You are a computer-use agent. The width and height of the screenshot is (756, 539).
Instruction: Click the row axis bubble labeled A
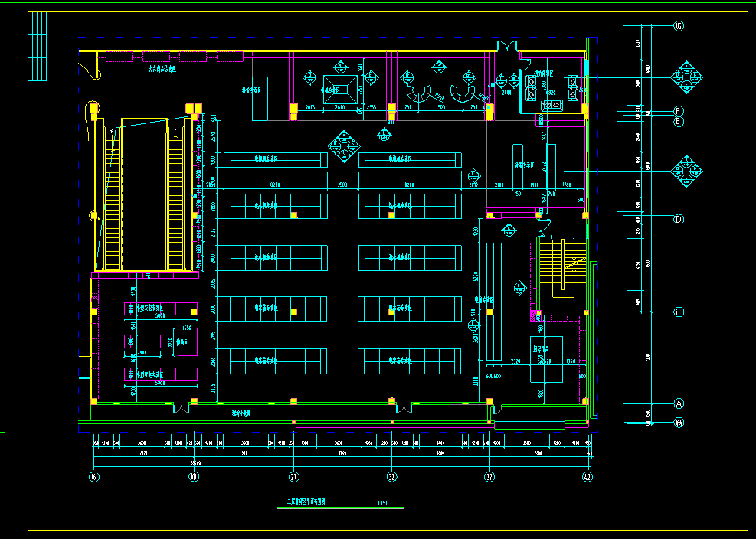click(x=678, y=403)
